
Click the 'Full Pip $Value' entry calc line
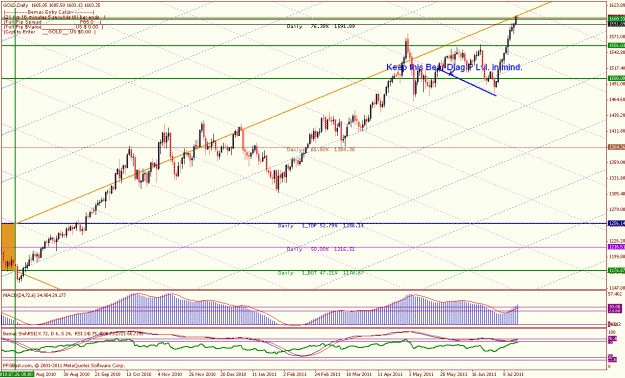tap(53, 27)
